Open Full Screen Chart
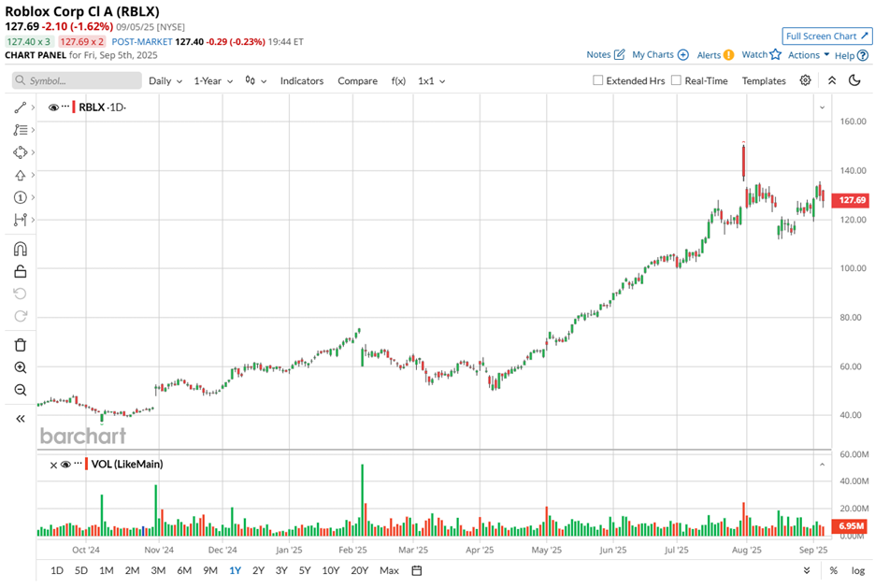This screenshot has width=875, height=588. pyautogui.click(x=827, y=36)
